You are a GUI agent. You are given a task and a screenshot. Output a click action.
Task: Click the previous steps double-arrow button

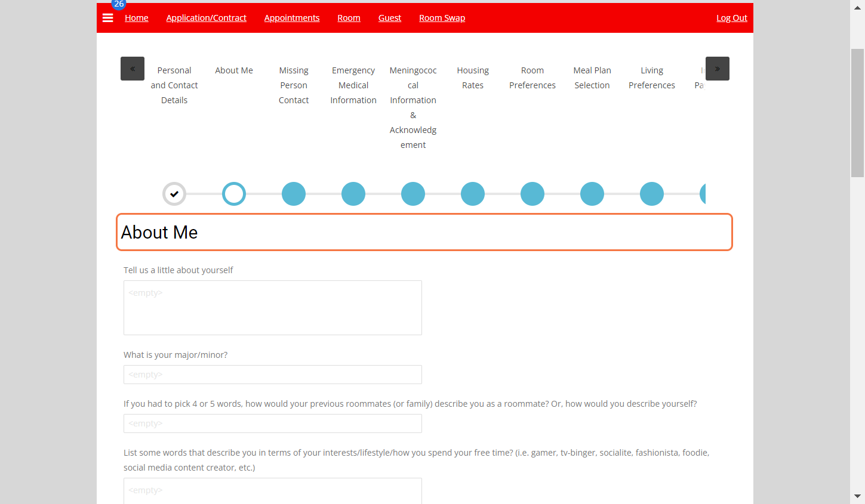133,69
